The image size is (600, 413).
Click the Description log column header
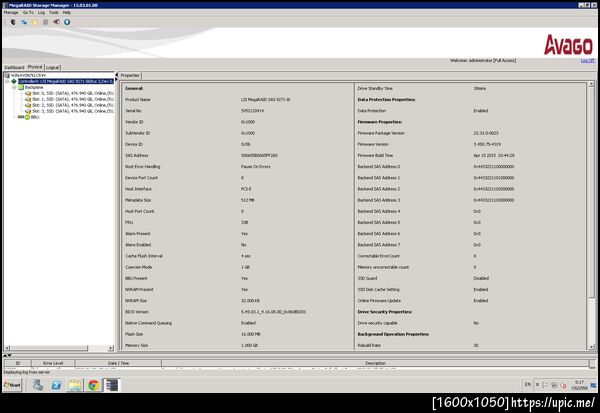375,363
